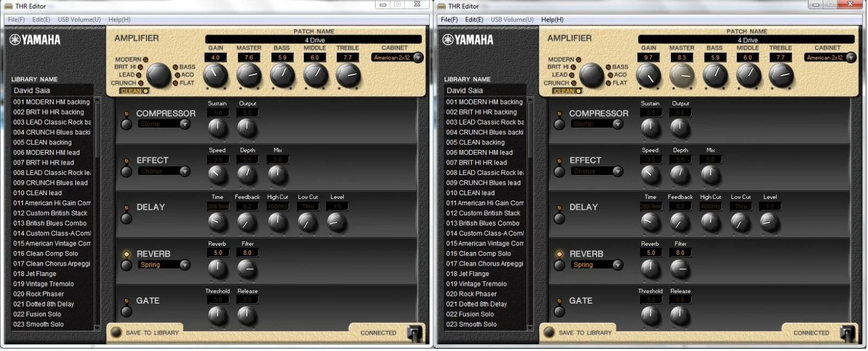The width and height of the screenshot is (868, 351).
Task: Open the Cabinet American 2x12 dropdown, right window
Action: tap(851, 58)
